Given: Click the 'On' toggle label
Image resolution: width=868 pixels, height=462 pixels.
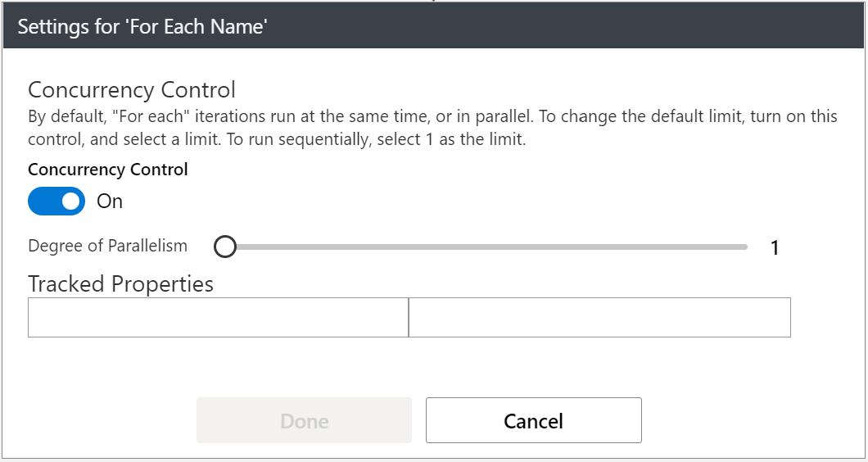Looking at the screenshot, I should click(x=110, y=202).
